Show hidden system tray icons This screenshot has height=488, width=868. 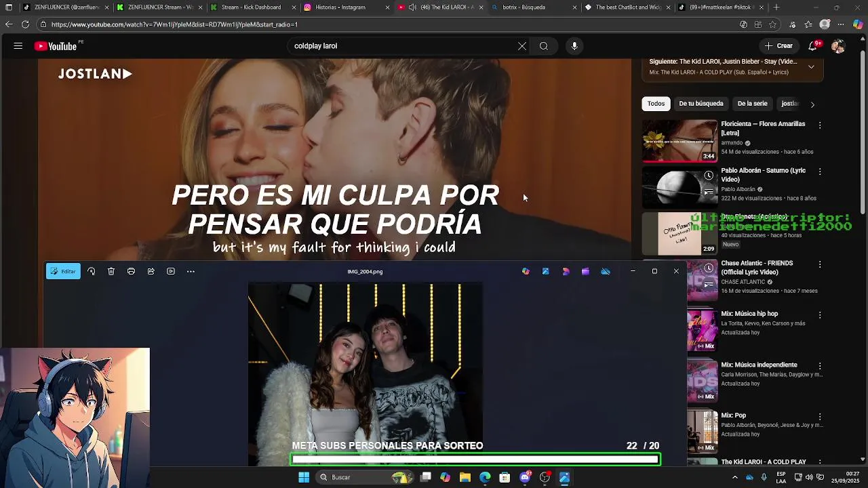(734, 477)
